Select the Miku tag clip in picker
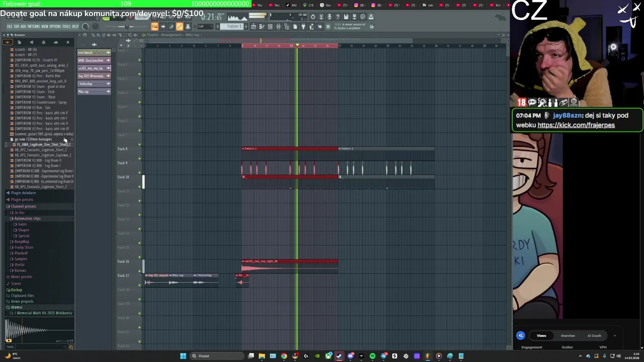Viewport: 644px width, 362px height. [94, 92]
